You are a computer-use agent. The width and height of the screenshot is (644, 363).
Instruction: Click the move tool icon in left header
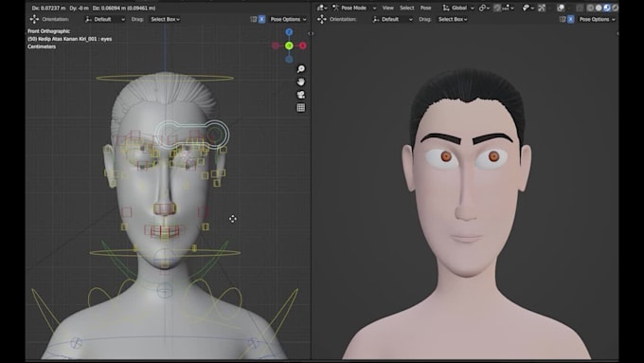pyautogui.click(x=34, y=19)
